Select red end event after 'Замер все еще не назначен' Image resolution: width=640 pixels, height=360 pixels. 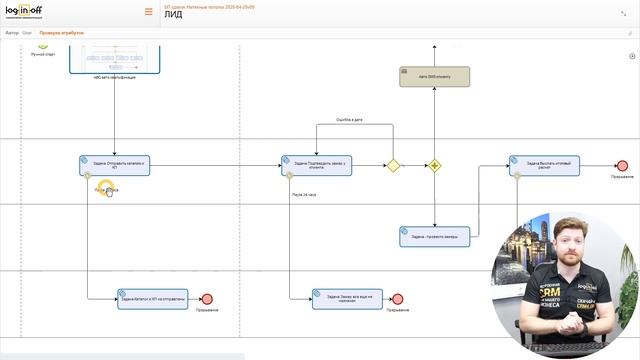pyautogui.click(x=398, y=299)
